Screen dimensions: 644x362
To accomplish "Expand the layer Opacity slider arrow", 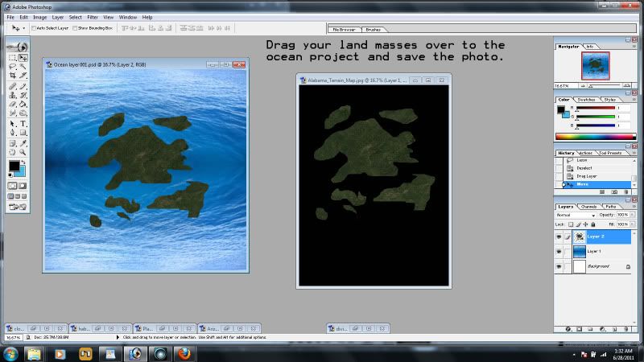I will click(634, 216).
